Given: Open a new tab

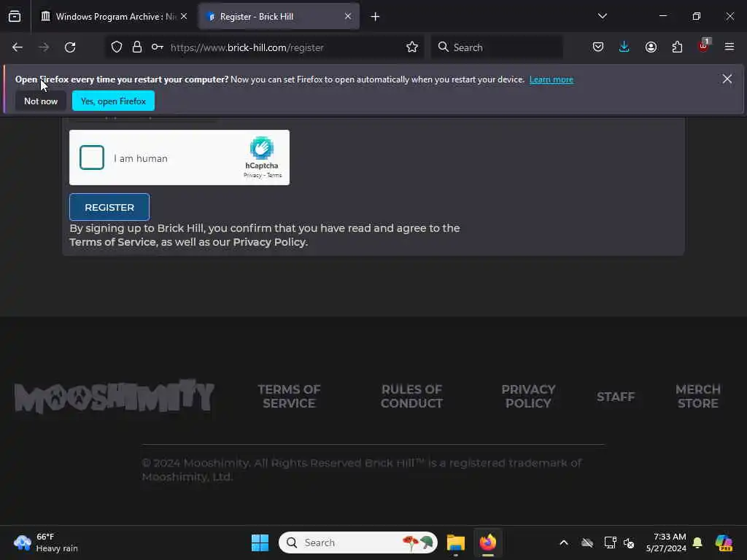Looking at the screenshot, I should (x=376, y=17).
